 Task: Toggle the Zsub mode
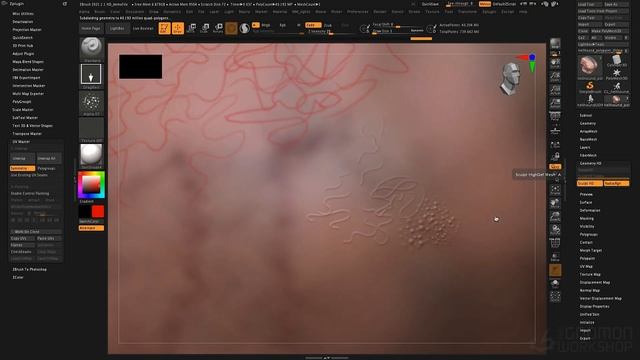328,25
